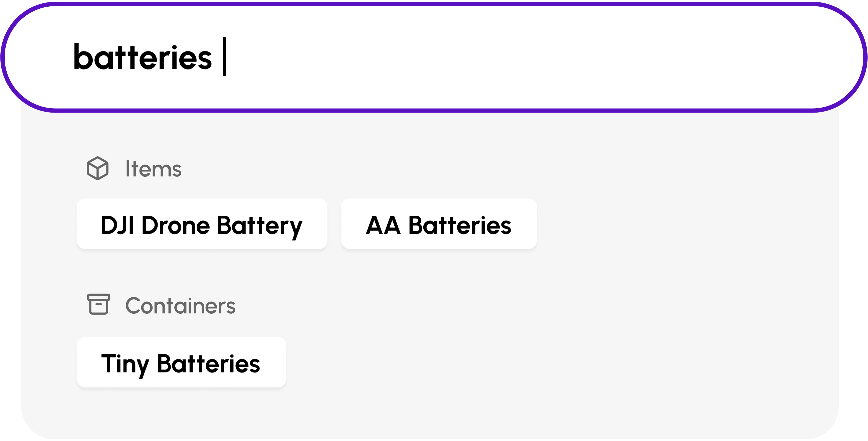This screenshot has height=441, width=868.
Task: Click the Items cube outline icon
Action: 98,168
